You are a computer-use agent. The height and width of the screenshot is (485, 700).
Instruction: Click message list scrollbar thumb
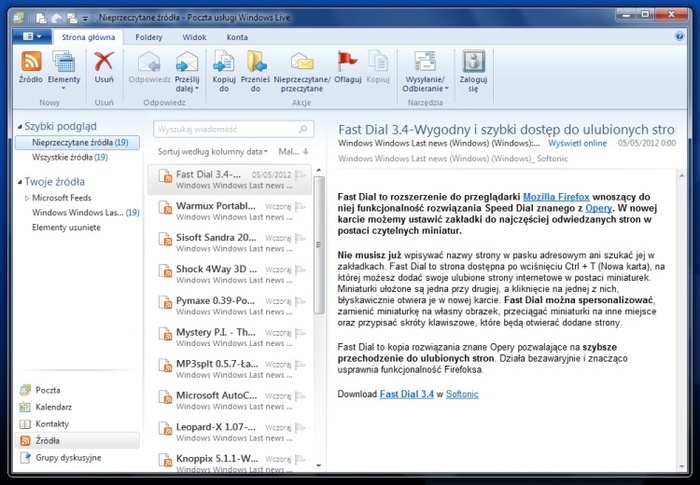[x=319, y=245]
